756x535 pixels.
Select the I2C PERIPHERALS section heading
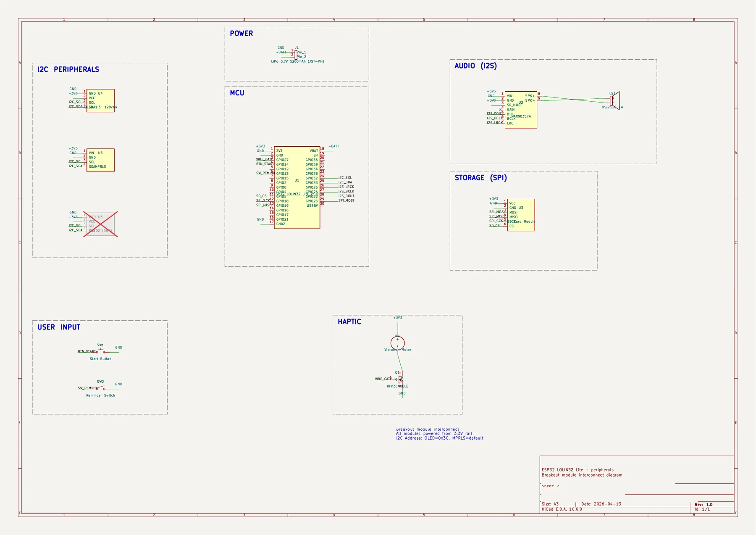(x=68, y=69)
